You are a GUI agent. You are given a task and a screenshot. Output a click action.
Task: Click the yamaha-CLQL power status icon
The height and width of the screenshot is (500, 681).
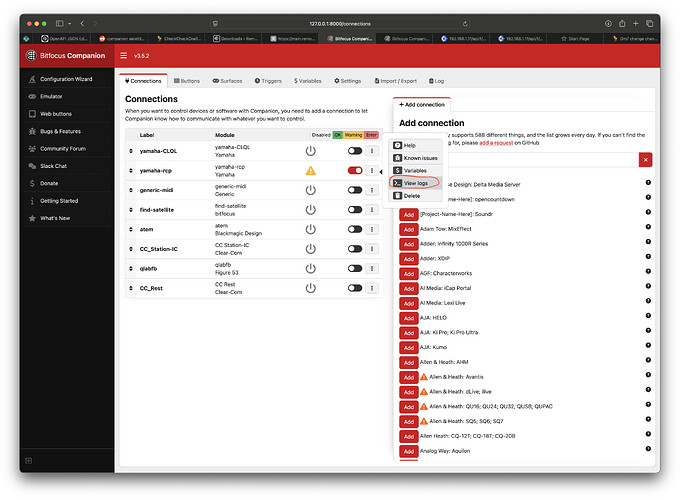[x=311, y=151]
